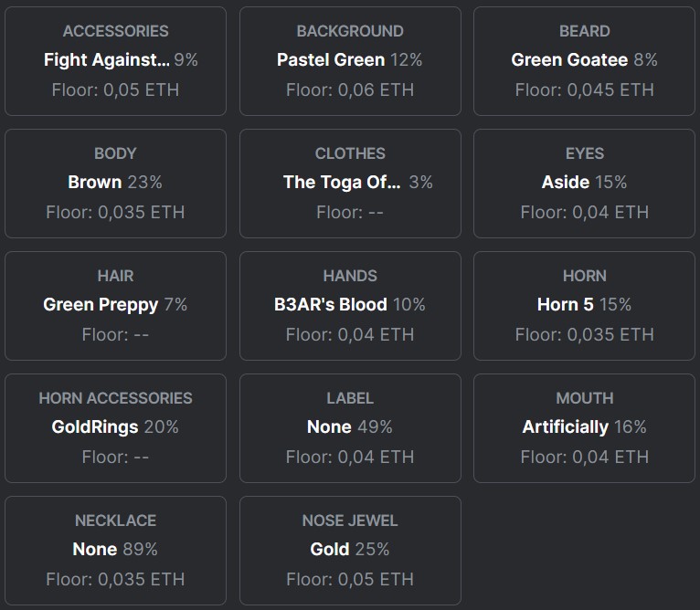Click the Pastel Green trait name
This screenshot has width=700, height=610.
(x=331, y=59)
